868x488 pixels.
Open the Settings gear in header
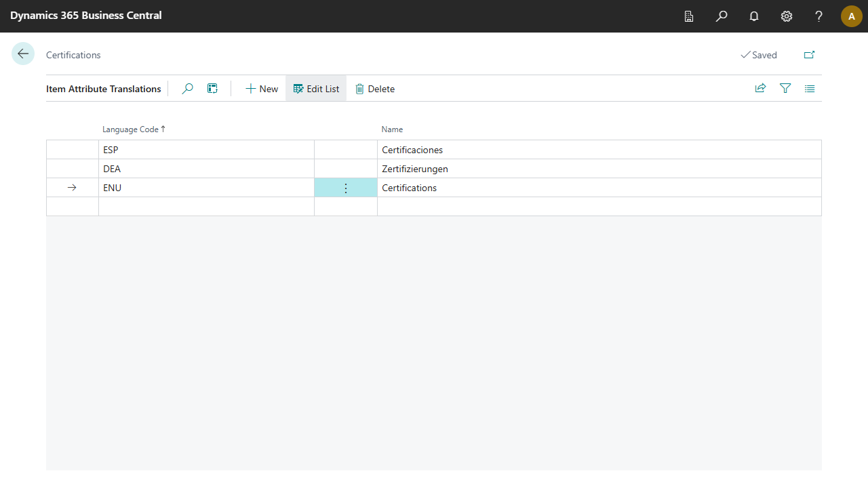coord(787,16)
